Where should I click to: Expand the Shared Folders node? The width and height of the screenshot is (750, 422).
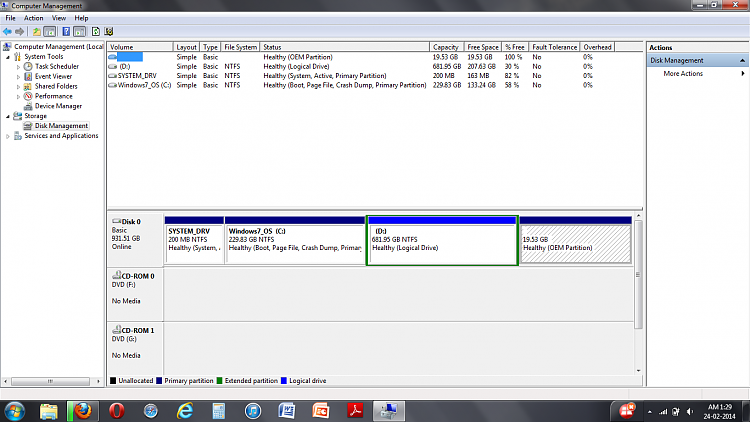pyautogui.click(x=18, y=87)
